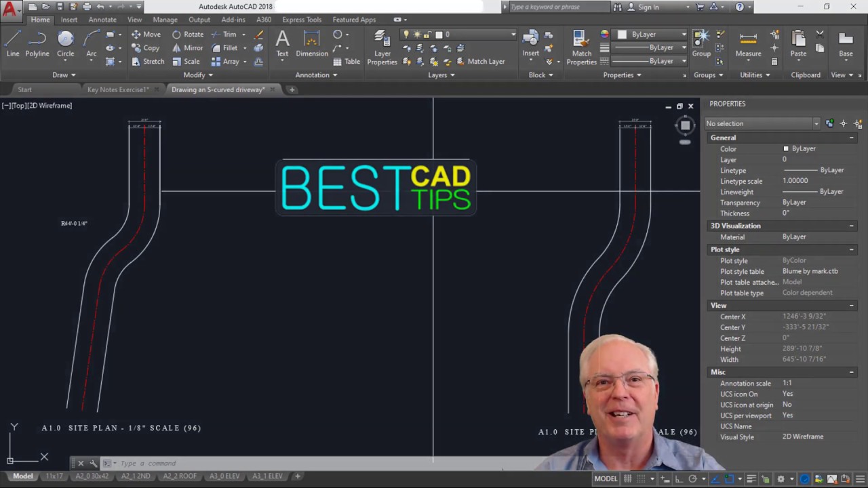Click the Match Layer icon
The width and height of the screenshot is (868, 488).
point(479,62)
